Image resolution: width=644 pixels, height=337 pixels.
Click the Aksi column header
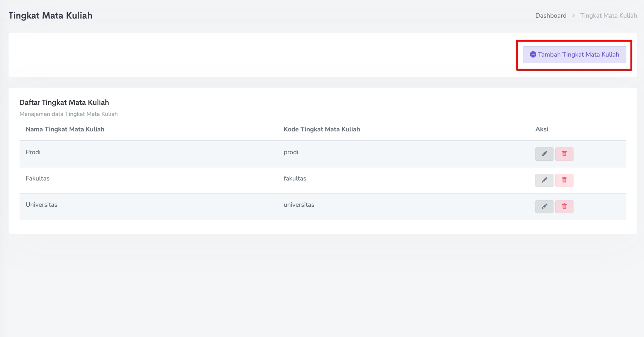point(541,129)
